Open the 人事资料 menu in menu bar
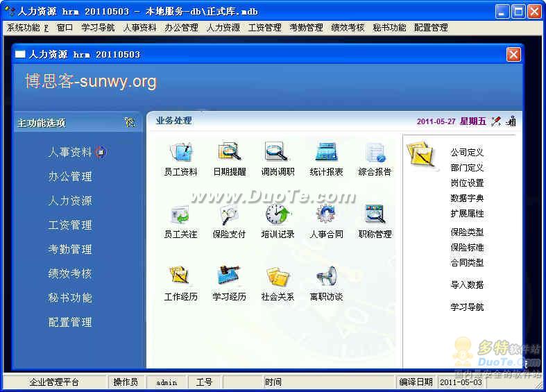 tap(139, 28)
